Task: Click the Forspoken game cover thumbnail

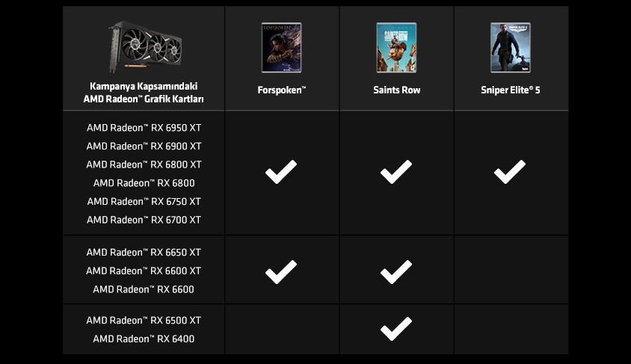Action: click(281, 47)
